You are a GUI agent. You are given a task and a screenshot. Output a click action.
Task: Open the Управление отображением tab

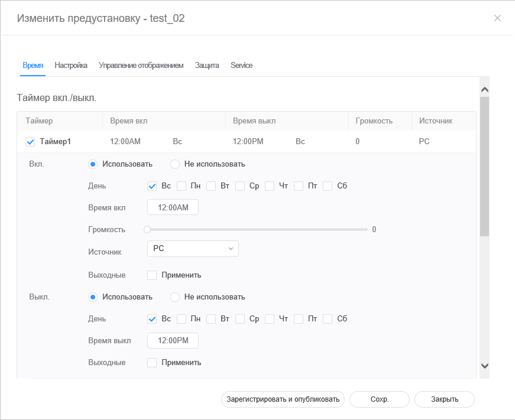click(141, 66)
